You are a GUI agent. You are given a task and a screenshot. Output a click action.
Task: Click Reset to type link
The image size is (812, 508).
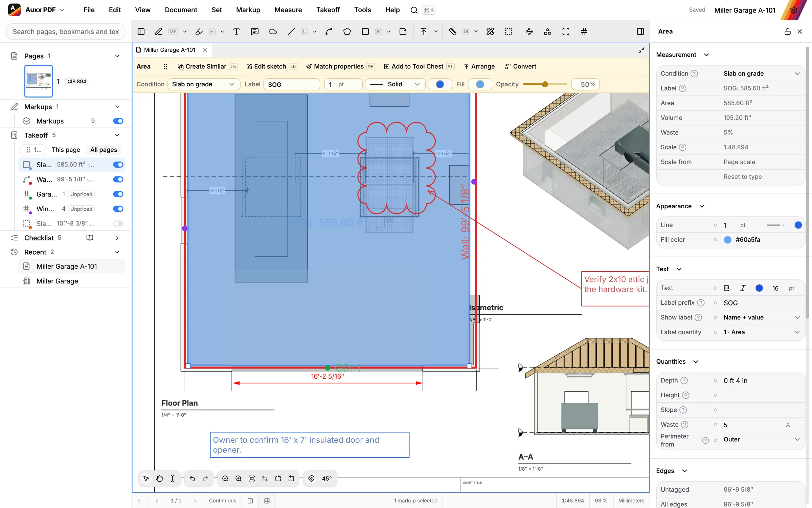click(743, 177)
